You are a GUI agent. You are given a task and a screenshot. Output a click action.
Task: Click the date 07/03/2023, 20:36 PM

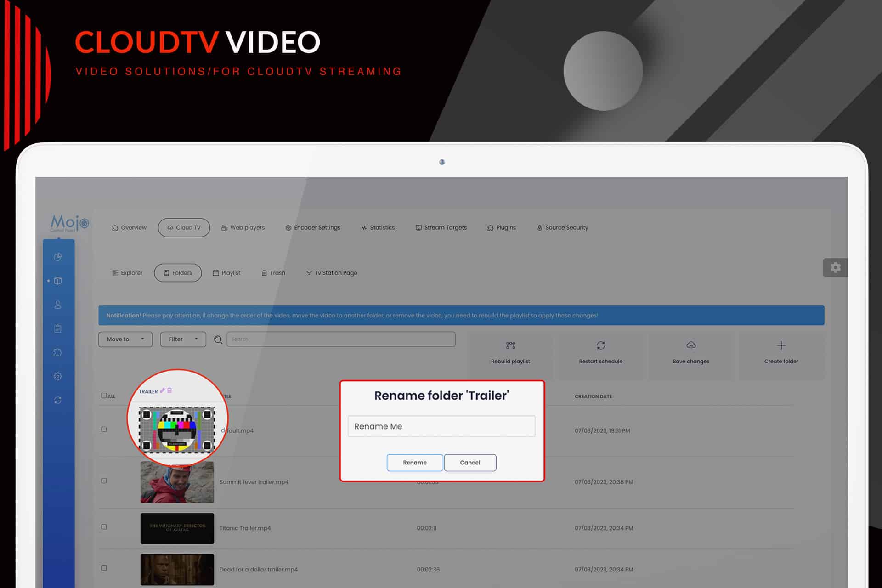(604, 482)
